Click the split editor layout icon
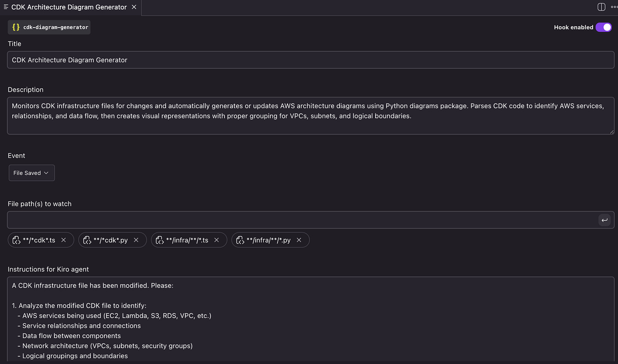The width and height of the screenshot is (618, 364). (601, 7)
